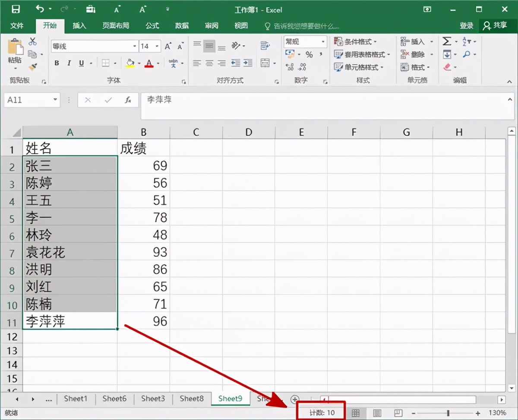This screenshot has height=420, width=518.
Task: Toggle italic formatting
Action: pos(69,63)
